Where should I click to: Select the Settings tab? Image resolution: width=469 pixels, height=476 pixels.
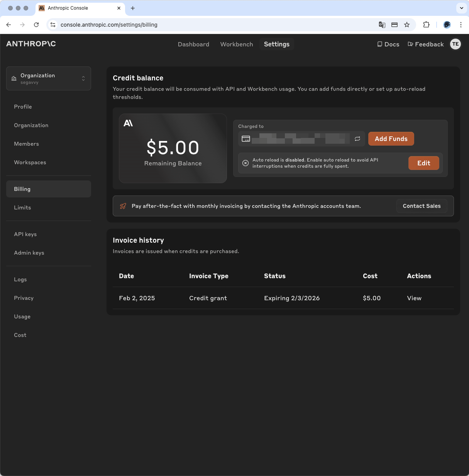point(277,44)
